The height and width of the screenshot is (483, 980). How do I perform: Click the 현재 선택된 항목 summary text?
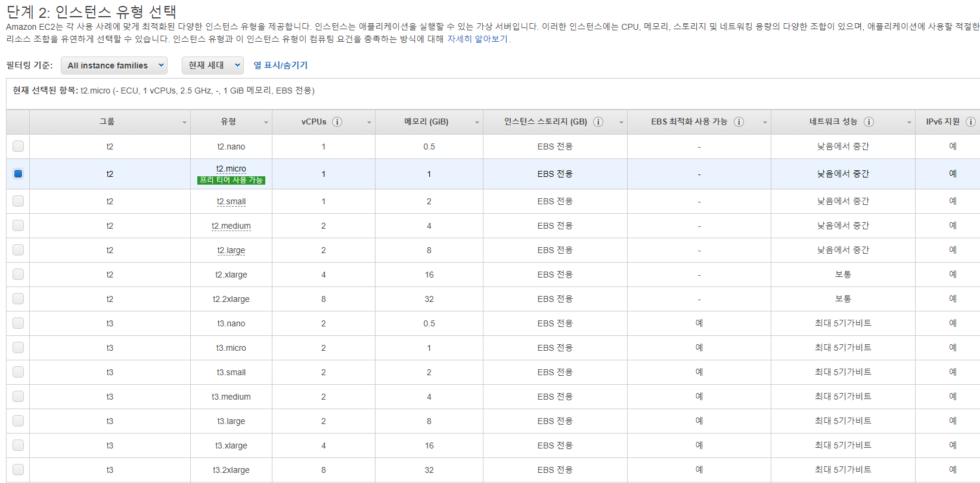[x=163, y=91]
